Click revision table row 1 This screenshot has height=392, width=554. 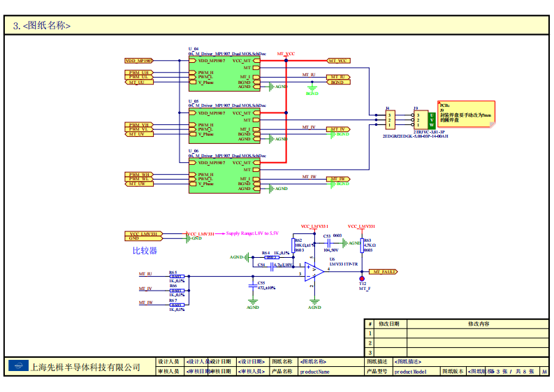coord(456,333)
